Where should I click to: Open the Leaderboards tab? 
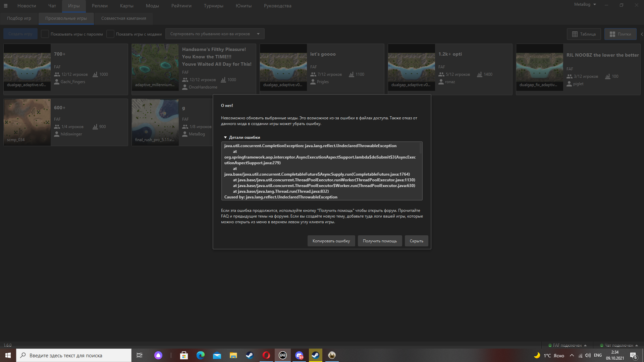point(181,6)
